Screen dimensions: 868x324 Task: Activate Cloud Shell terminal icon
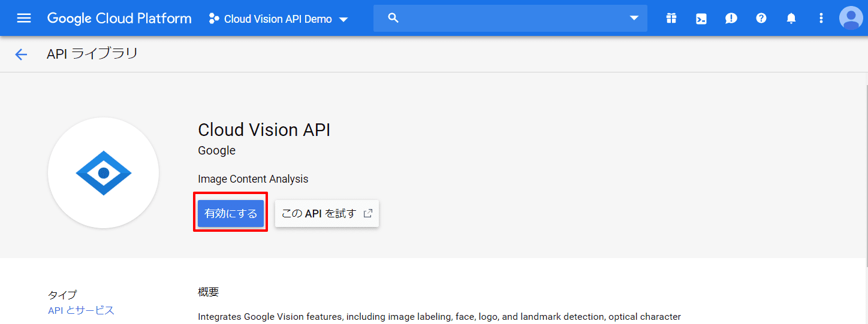point(701,19)
